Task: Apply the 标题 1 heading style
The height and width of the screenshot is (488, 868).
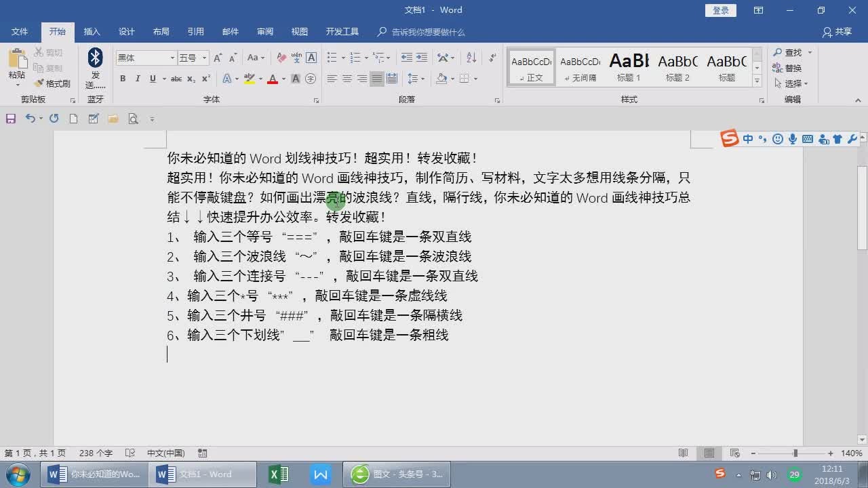Action: [x=629, y=67]
